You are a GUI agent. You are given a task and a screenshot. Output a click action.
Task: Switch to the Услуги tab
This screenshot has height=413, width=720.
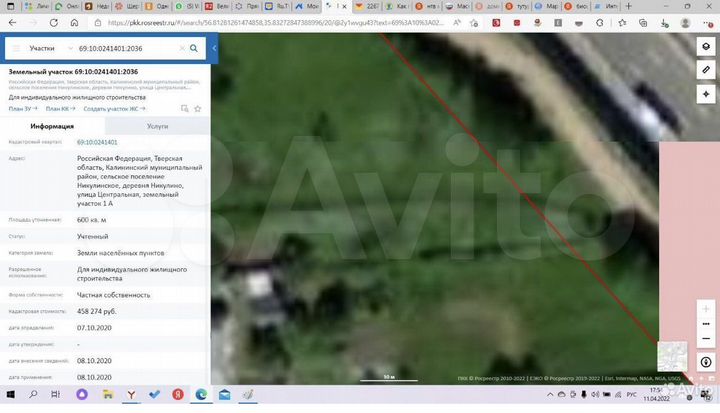[x=157, y=127]
